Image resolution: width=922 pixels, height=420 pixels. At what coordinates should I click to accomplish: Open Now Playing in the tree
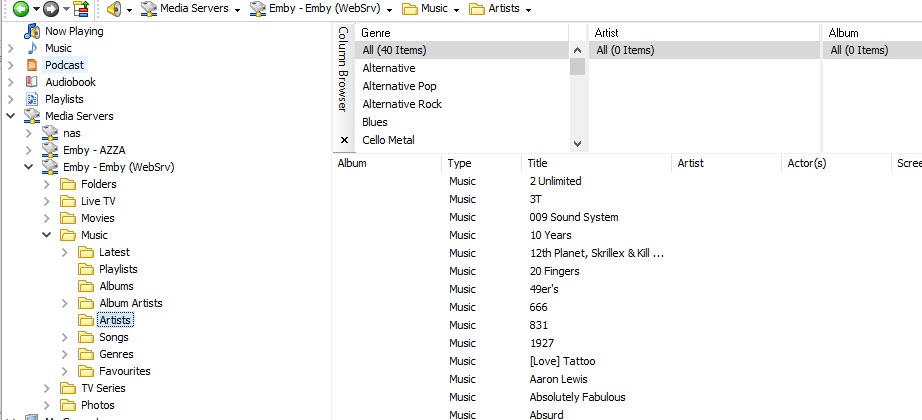pyautogui.click(x=73, y=31)
